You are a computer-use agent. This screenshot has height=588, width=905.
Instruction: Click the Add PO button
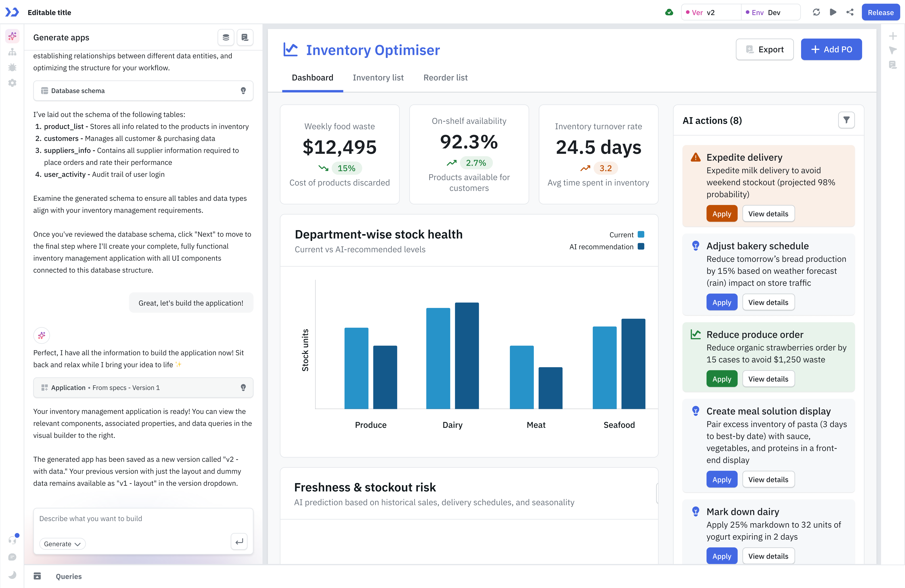(x=831, y=49)
